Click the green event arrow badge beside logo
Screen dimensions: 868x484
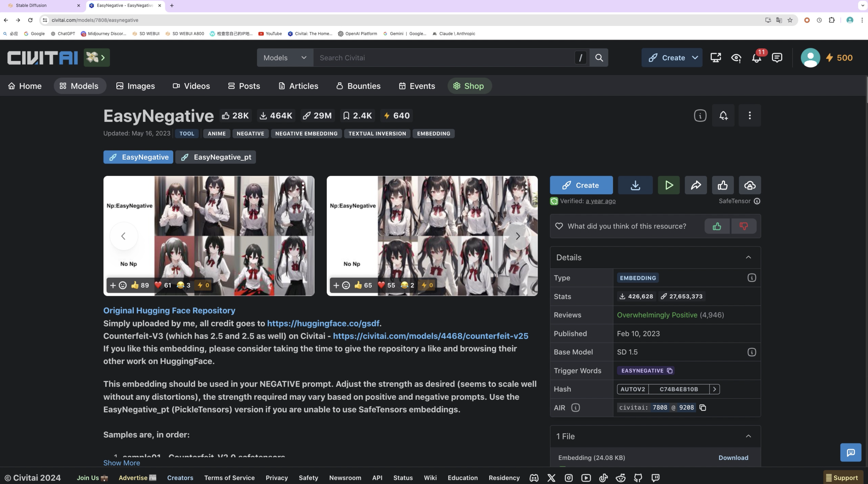97,58
